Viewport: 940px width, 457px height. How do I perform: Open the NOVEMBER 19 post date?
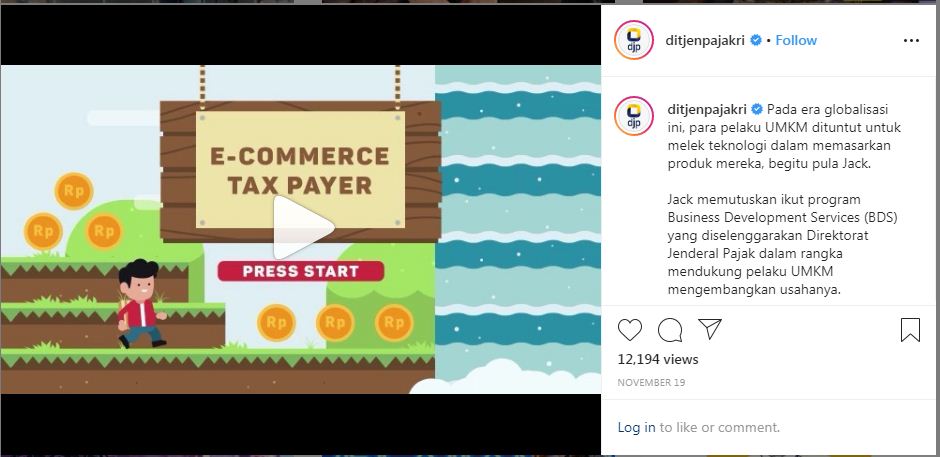(x=651, y=382)
